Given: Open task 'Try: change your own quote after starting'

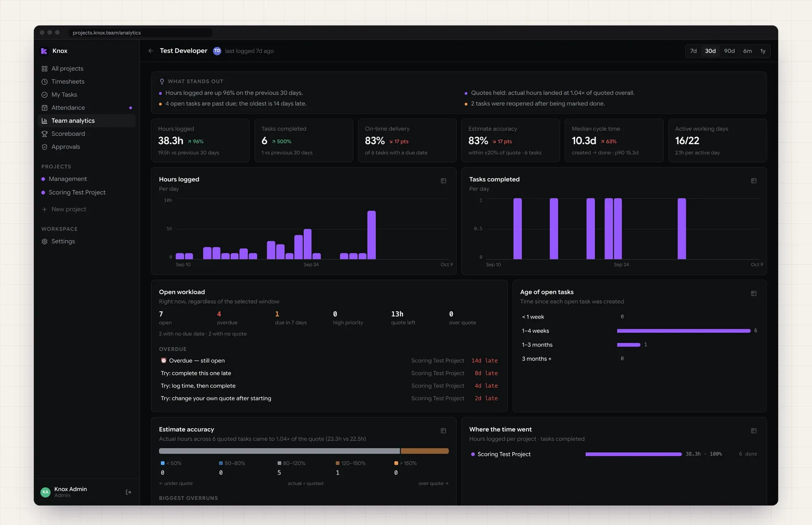Looking at the screenshot, I should pos(329,398).
